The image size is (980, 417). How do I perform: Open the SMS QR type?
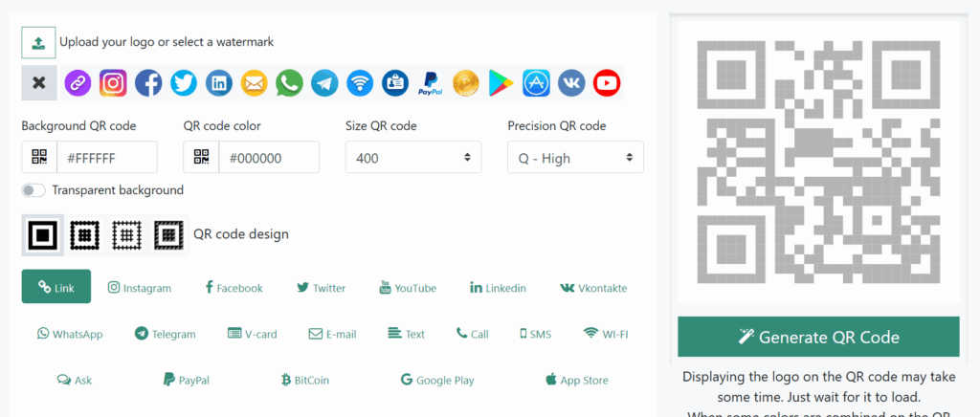[536, 334]
